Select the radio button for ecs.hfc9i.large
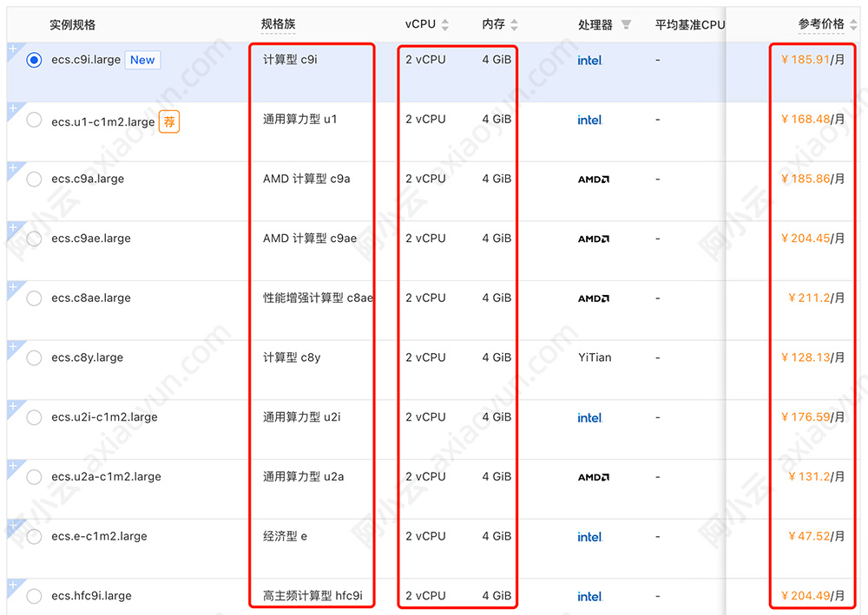The image size is (868, 615). tap(33, 596)
